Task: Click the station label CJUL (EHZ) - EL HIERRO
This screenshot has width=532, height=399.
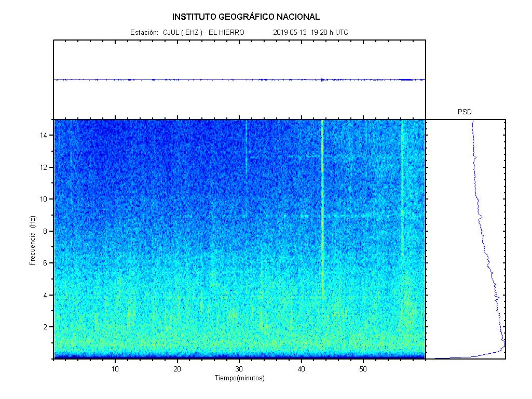Action: pos(203,33)
